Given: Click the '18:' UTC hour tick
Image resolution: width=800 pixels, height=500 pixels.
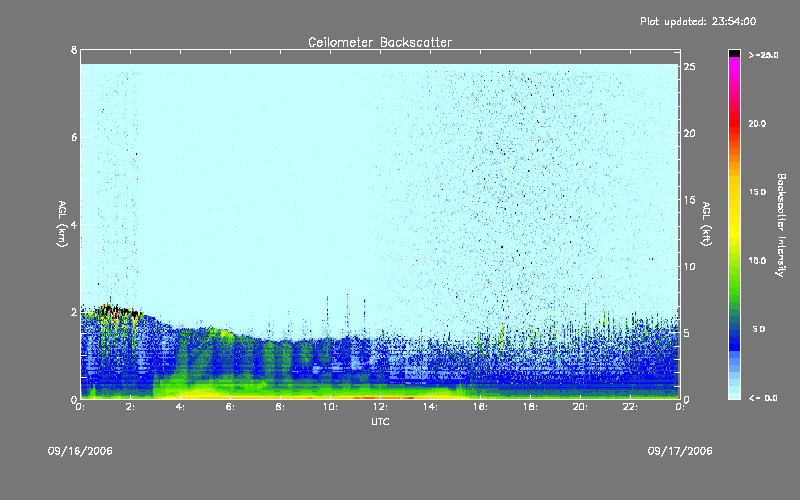Looking at the screenshot, I should click(x=530, y=407).
